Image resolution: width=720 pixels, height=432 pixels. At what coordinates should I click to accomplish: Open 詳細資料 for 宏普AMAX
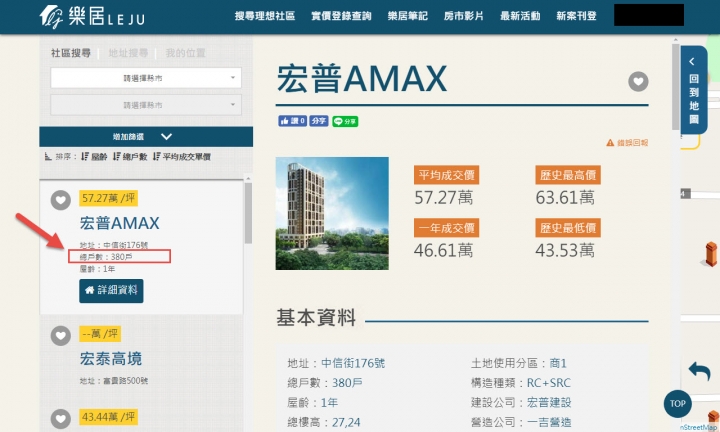(x=111, y=291)
